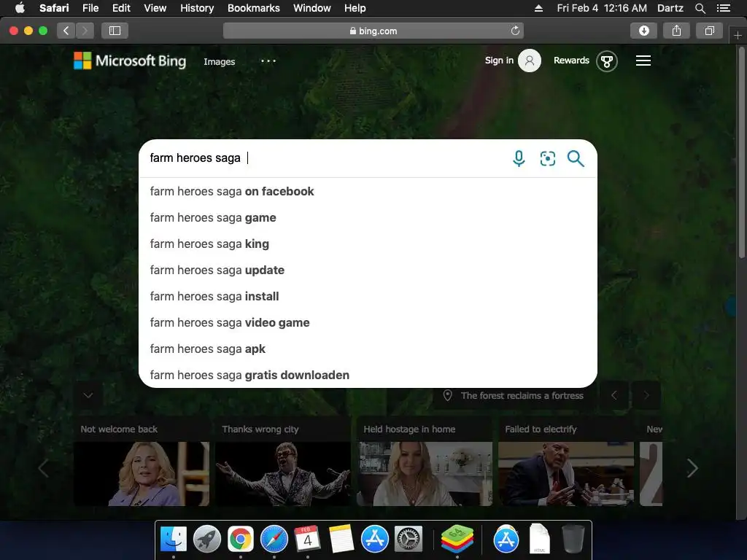747x560 pixels.
Task: Open 'Not welcome back' news thumbnail
Action: tap(142, 474)
